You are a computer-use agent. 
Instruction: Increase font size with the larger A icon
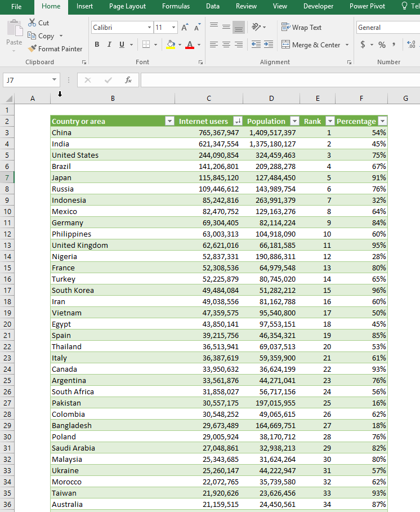[x=185, y=27]
